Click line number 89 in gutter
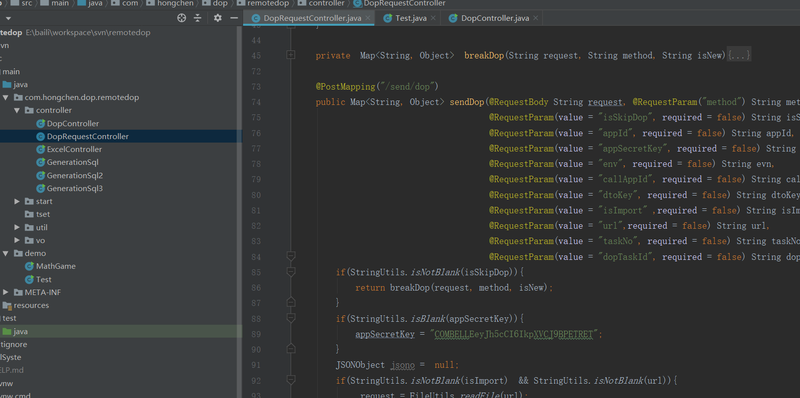The height and width of the screenshot is (398, 800). pos(256,334)
